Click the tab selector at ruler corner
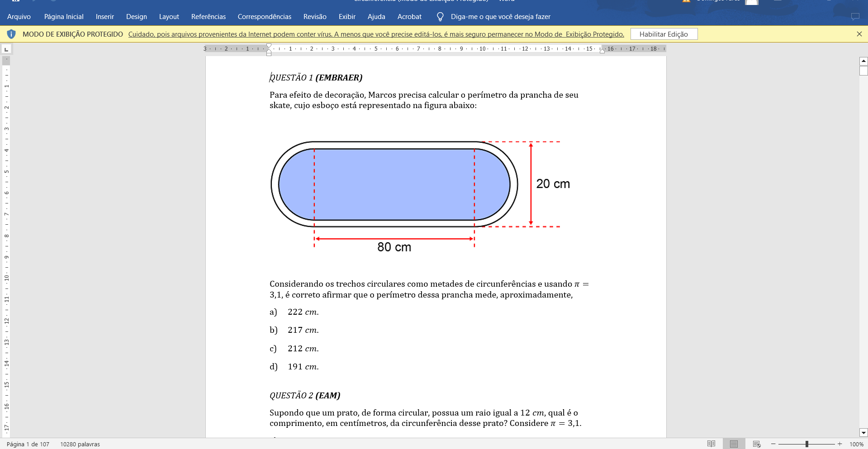 6,49
